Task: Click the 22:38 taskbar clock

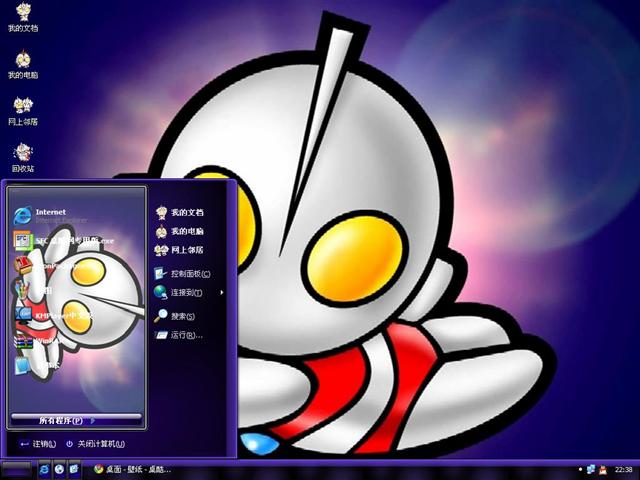Action: [x=624, y=470]
